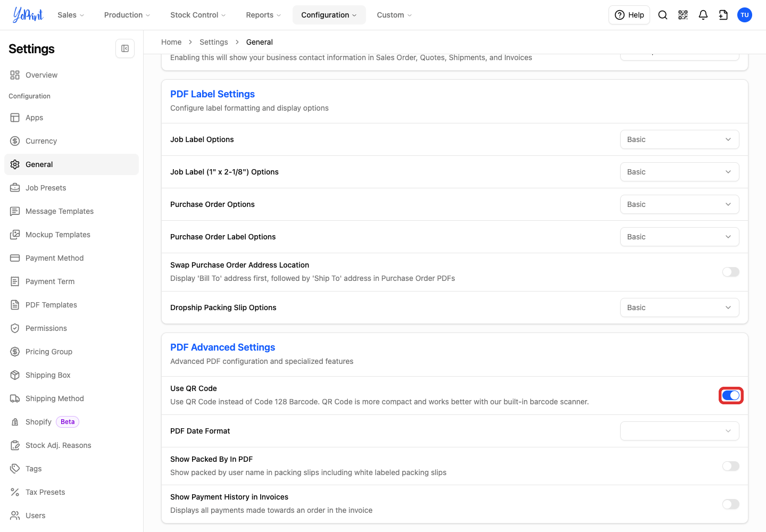Enable Swap Purchase Order Address Location toggle
Viewport: 766px width, 532px height.
[731, 272]
